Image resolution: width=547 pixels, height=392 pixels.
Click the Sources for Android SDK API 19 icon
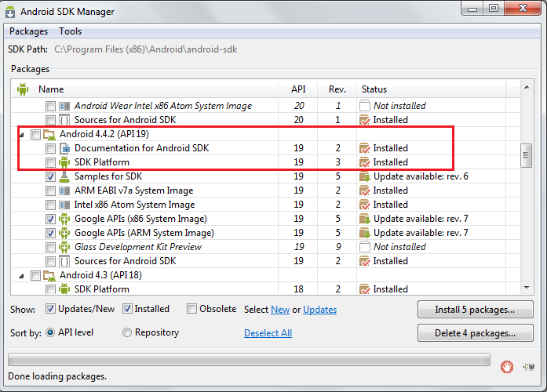(x=64, y=261)
